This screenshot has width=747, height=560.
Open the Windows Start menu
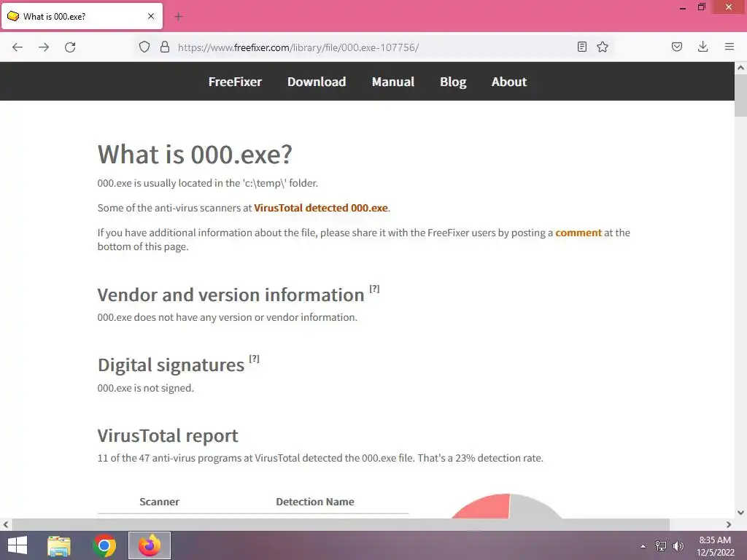click(x=18, y=545)
